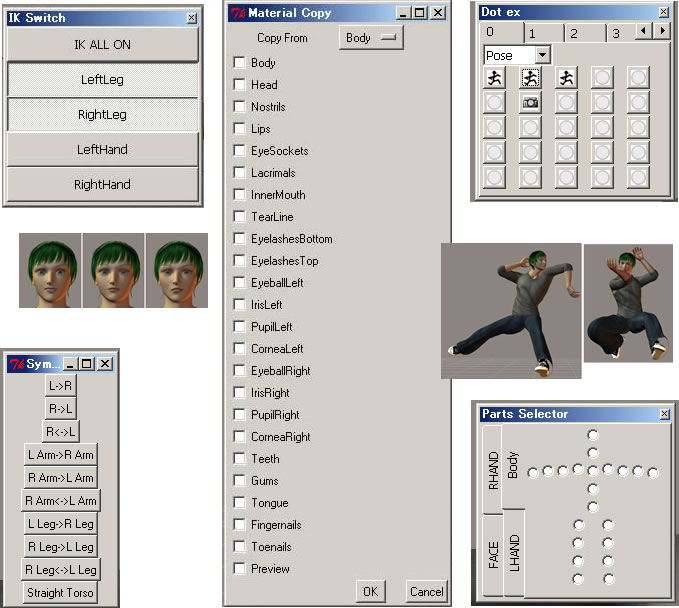
Task: Close the Dot ex window
Action: coord(663,12)
